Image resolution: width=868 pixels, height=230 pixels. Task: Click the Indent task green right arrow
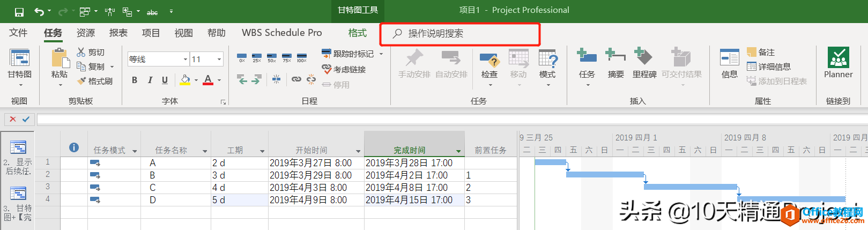[257, 80]
